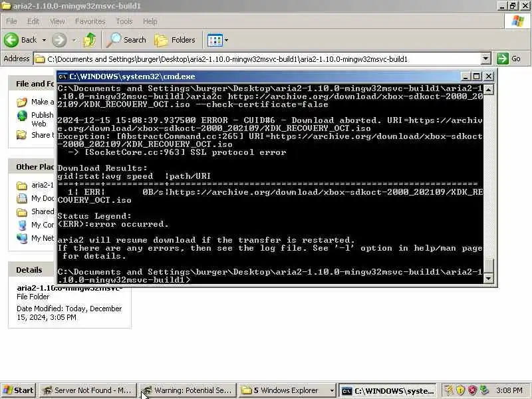Click the My Network Places icon in sidebar
532x399 pixels.
pos(22,238)
